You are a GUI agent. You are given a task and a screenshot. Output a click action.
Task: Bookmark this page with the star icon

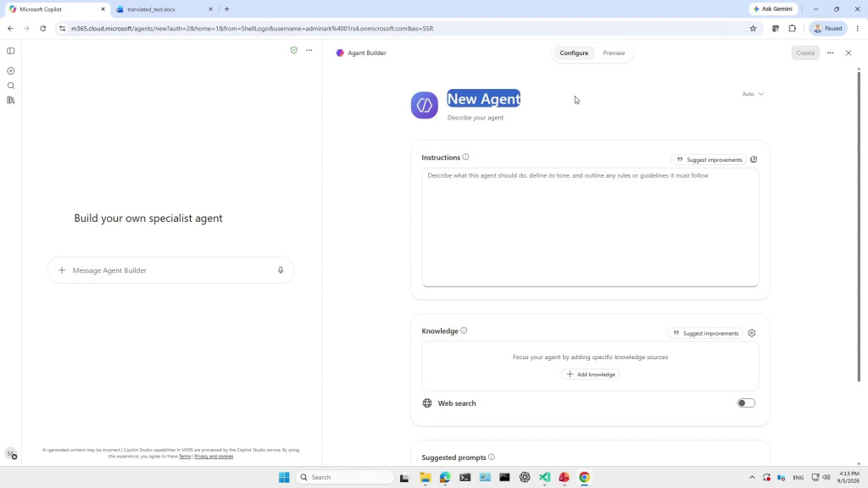(x=753, y=29)
